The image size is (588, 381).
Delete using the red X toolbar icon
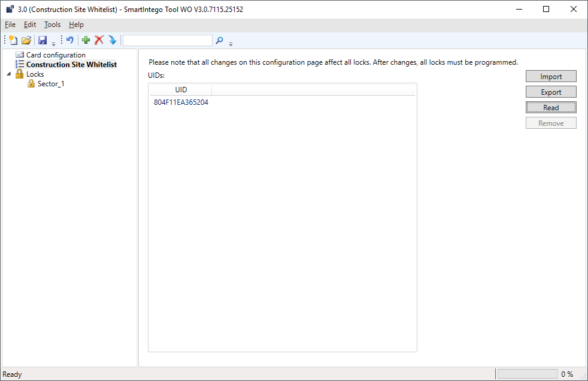pyautogui.click(x=99, y=40)
